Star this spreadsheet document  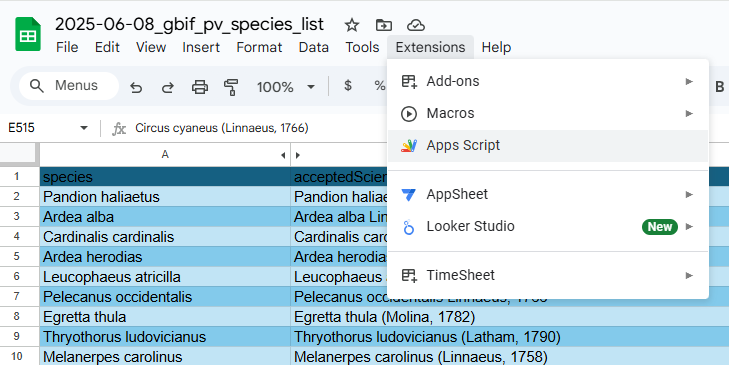[352, 25]
